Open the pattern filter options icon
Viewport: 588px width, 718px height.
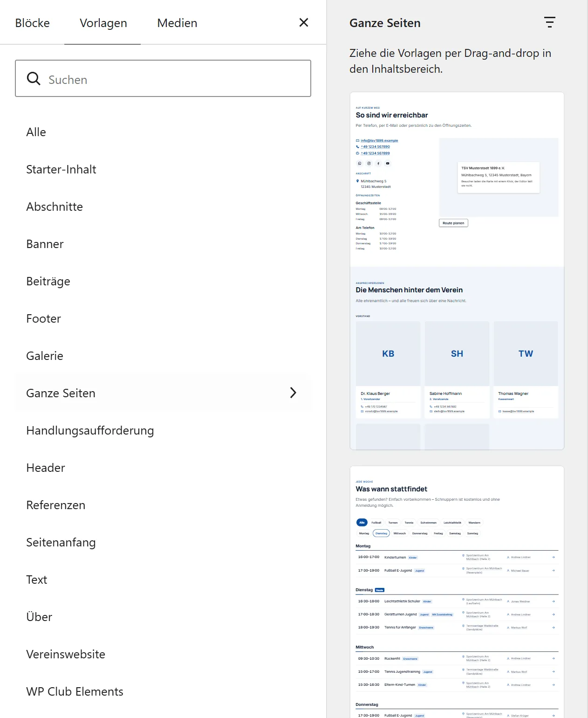point(550,22)
